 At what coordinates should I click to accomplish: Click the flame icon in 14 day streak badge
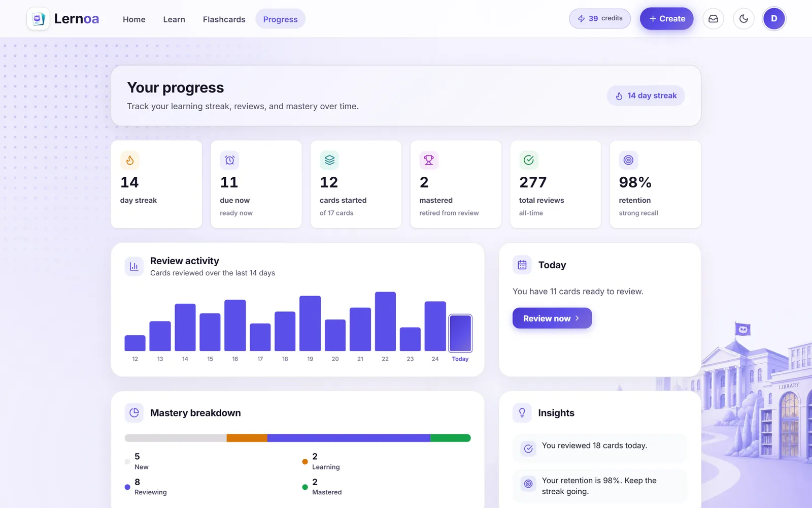point(619,96)
